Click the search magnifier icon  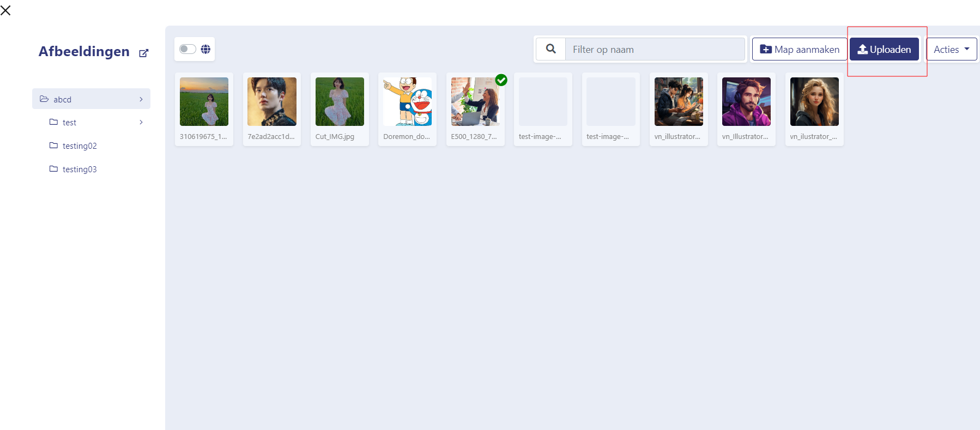551,49
